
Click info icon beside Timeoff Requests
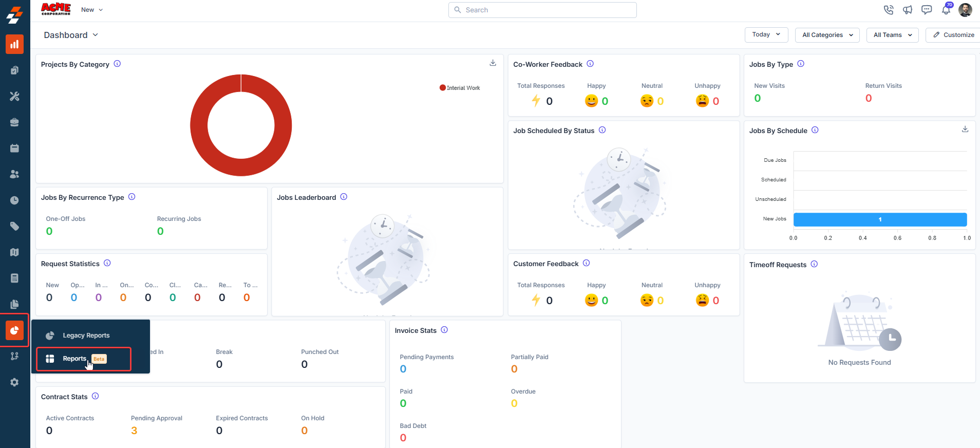[x=814, y=264]
